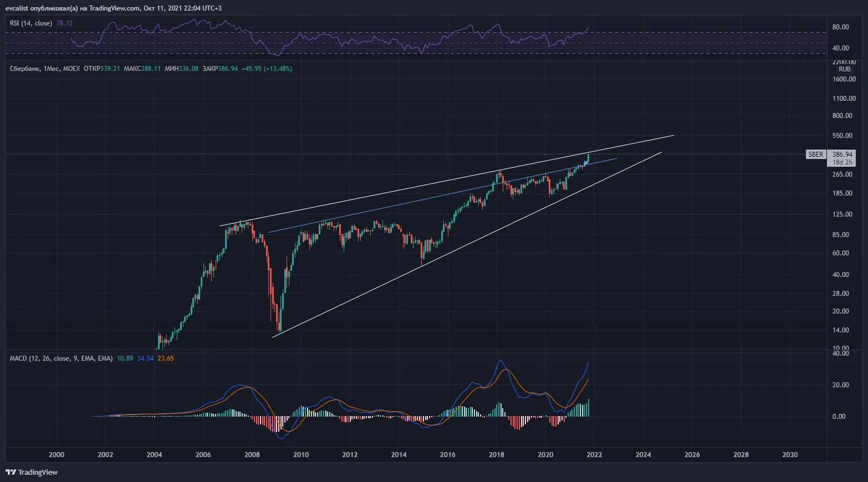
Task: Click the 0.00 level on MACD scale
Action: click(x=839, y=417)
